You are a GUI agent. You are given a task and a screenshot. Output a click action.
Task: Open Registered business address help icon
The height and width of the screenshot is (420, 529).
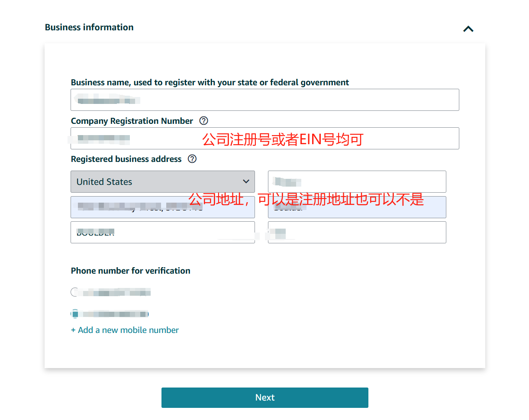click(x=192, y=159)
